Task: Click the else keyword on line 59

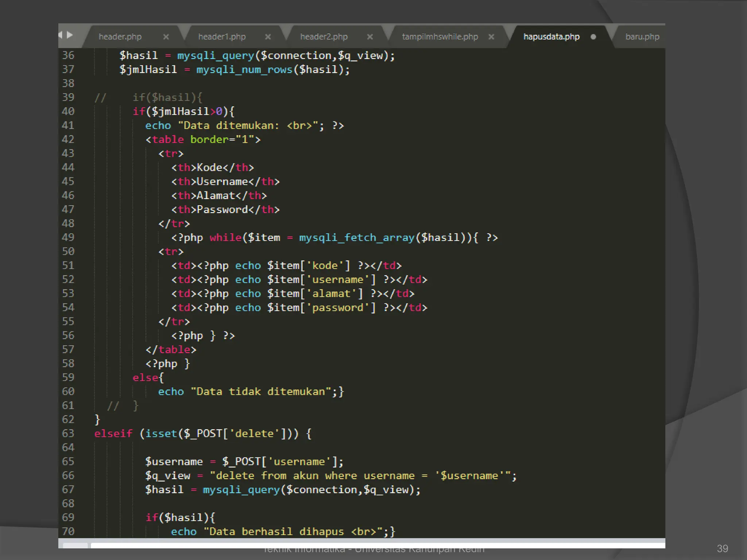Action: click(146, 378)
